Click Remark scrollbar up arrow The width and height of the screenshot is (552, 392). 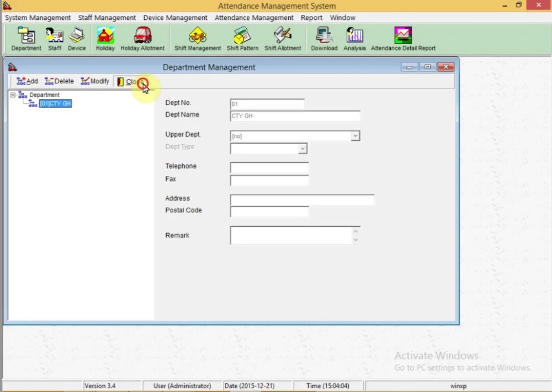pyautogui.click(x=355, y=231)
